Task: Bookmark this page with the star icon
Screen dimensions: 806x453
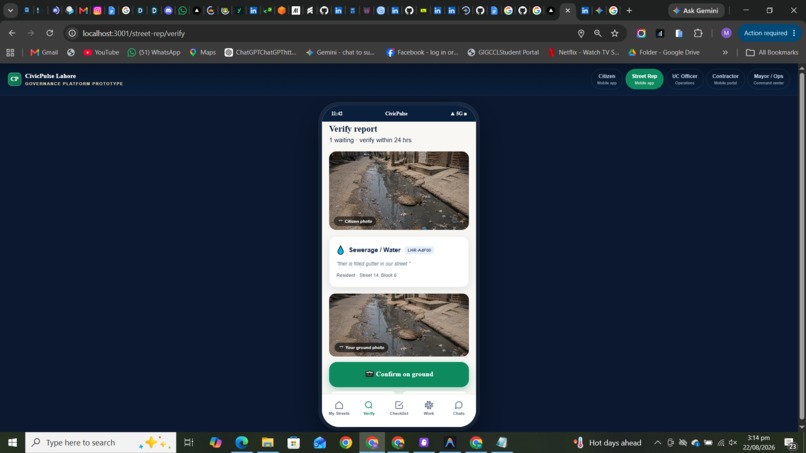Action: tap(615, 33)
